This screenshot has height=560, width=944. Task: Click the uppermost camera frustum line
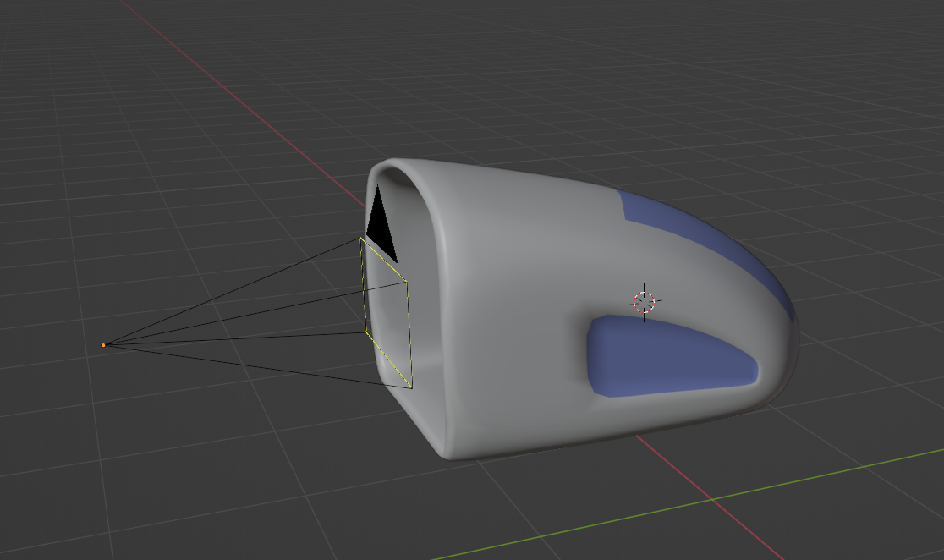tap(228, 293)
